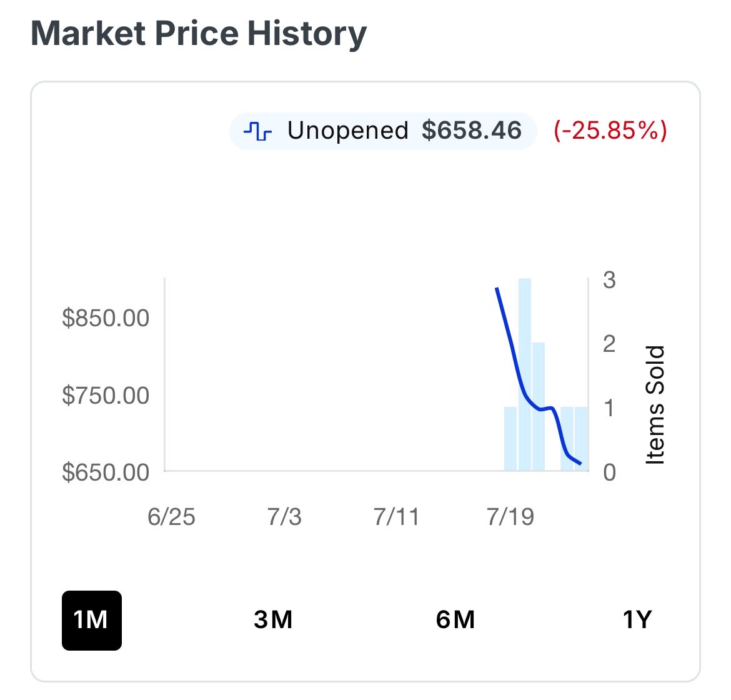Image resolution: width=731 pixels, height=700 pixels.
Task: Click the step-line chart icon beside Unopened
Action: coord(257,131)
